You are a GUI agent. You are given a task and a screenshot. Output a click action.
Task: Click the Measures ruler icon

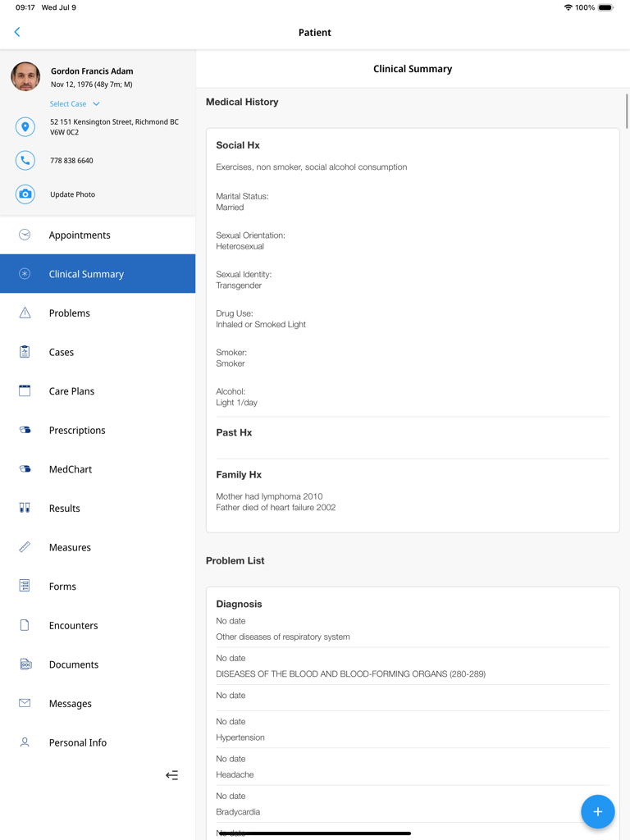(25, 547)
